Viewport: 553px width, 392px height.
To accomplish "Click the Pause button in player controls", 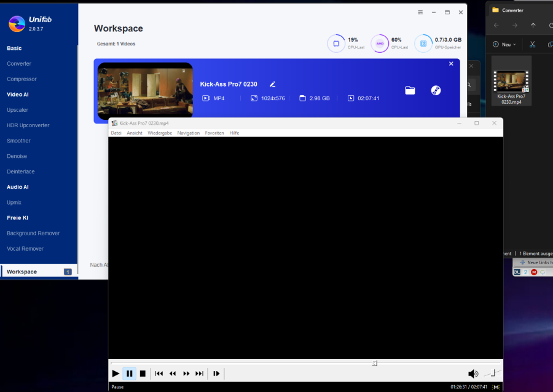I will click(x=129, y=374).
